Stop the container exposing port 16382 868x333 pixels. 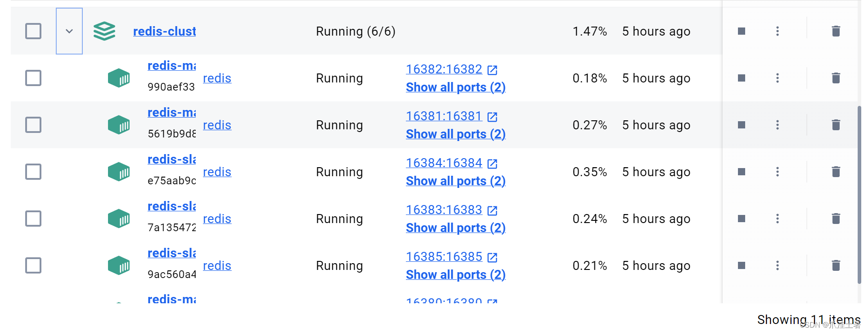pyautogui.click(x=741, y=78)
